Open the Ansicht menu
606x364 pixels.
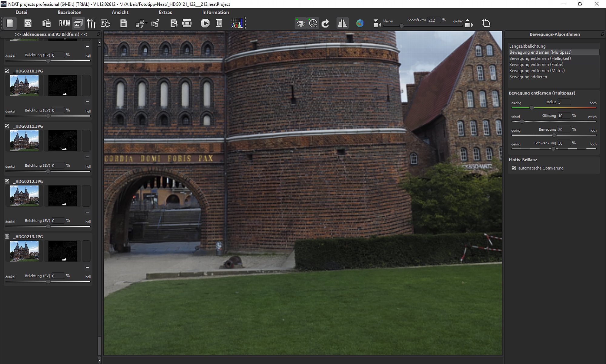120,12
